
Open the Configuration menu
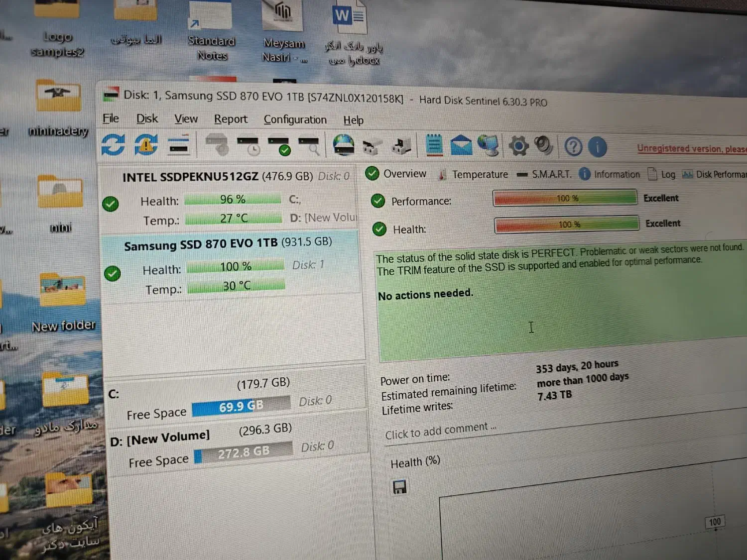295,119
